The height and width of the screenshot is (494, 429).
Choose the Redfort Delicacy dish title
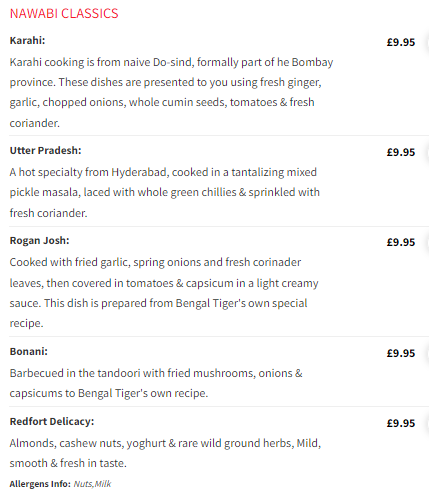click(52, 422)
